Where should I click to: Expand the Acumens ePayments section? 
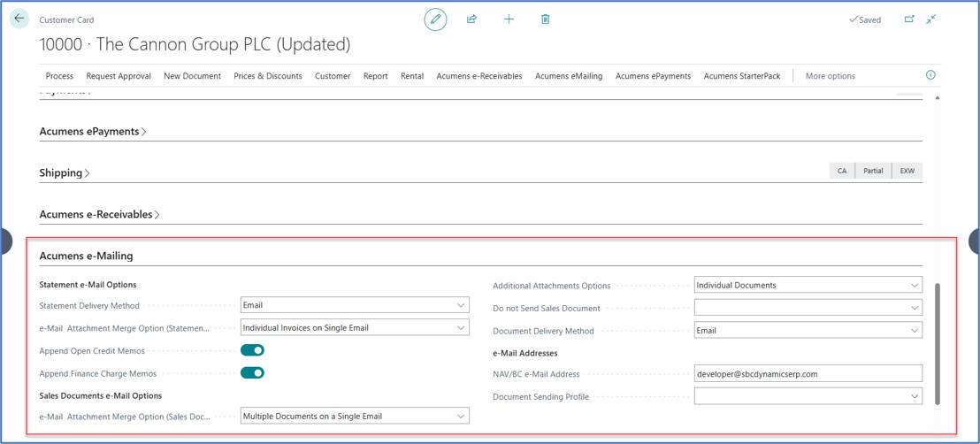point(93,131)
